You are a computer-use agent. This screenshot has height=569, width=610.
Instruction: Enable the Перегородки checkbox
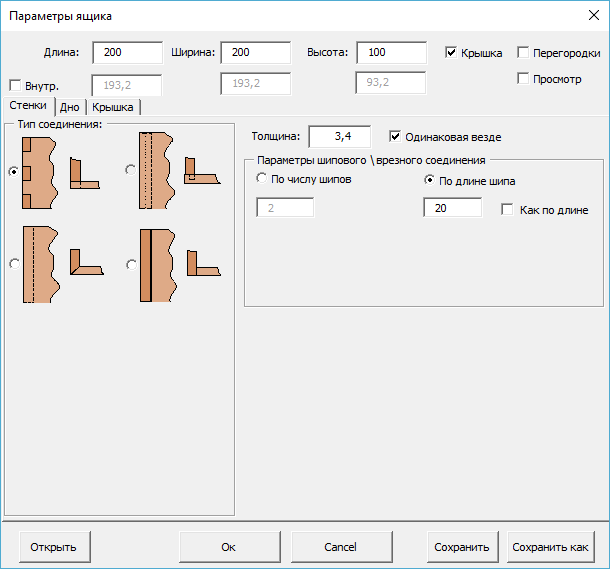524,53
